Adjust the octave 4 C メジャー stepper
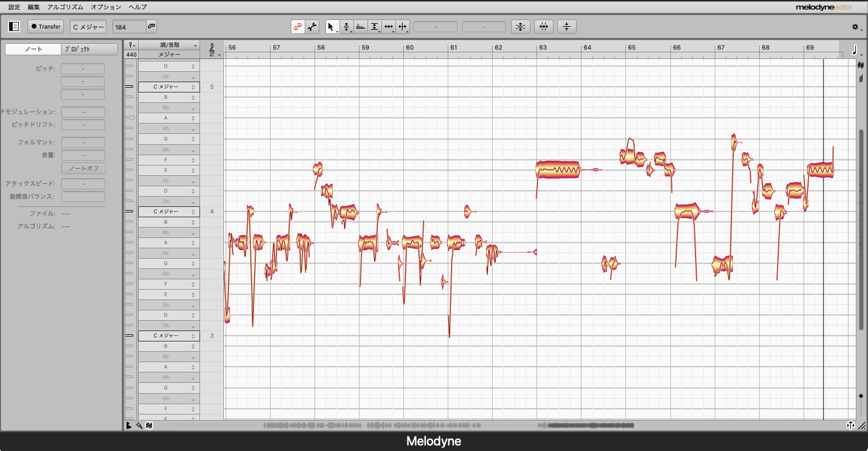This screenshot has width=868, height=451. (x=193, y=211)
